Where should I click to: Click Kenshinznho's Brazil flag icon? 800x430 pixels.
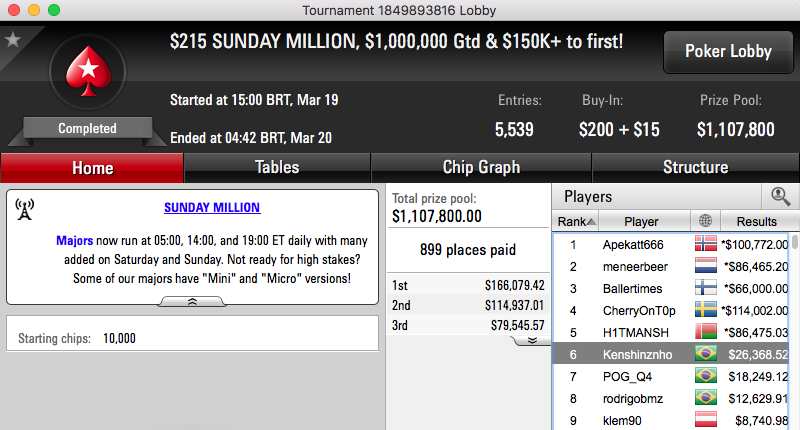[x=706, y=353]
